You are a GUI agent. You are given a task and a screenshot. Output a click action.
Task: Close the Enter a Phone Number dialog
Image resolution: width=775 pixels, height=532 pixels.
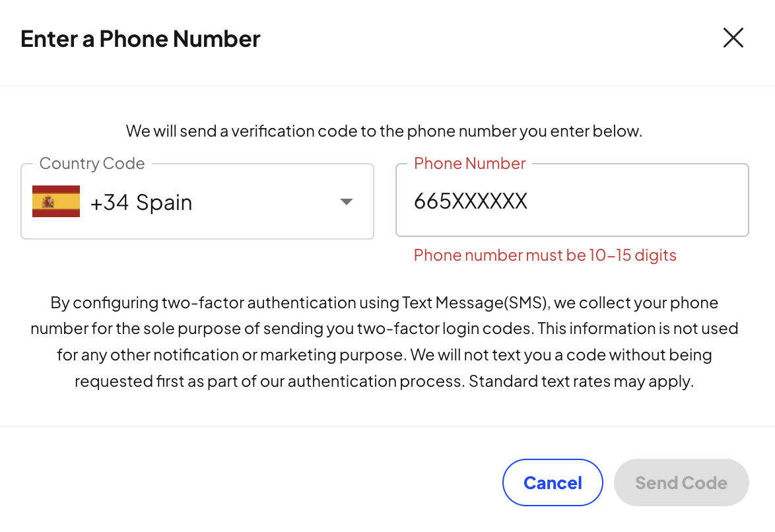(733, 38)
